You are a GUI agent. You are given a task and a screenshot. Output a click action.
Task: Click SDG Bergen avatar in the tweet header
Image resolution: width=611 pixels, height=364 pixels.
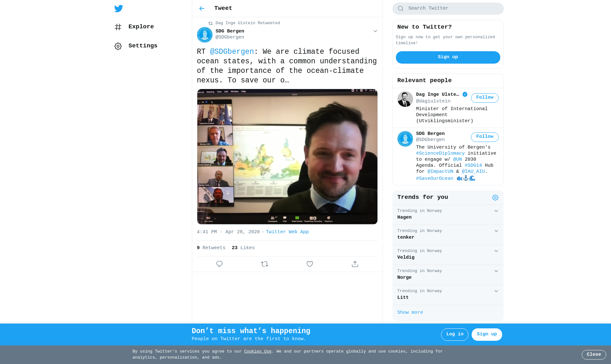[x=205, y=35]
